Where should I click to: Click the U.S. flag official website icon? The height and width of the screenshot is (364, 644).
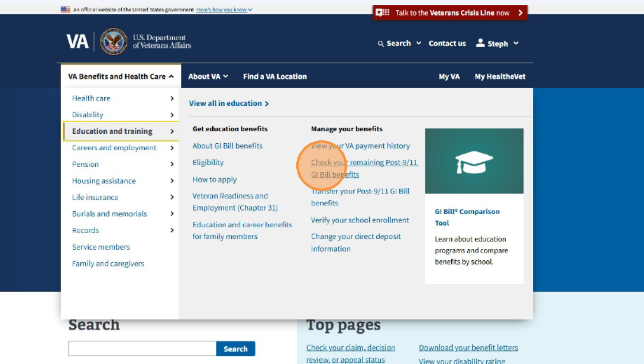[x=65, y=9]
